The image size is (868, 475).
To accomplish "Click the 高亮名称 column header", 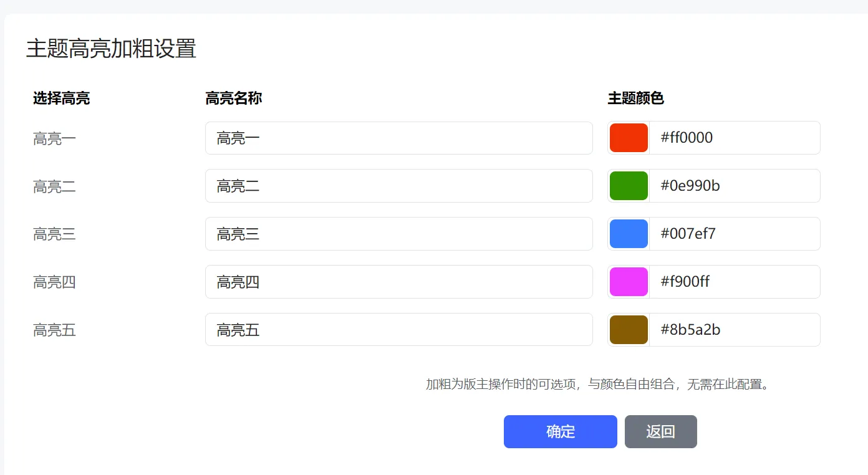I will point(234,98).
